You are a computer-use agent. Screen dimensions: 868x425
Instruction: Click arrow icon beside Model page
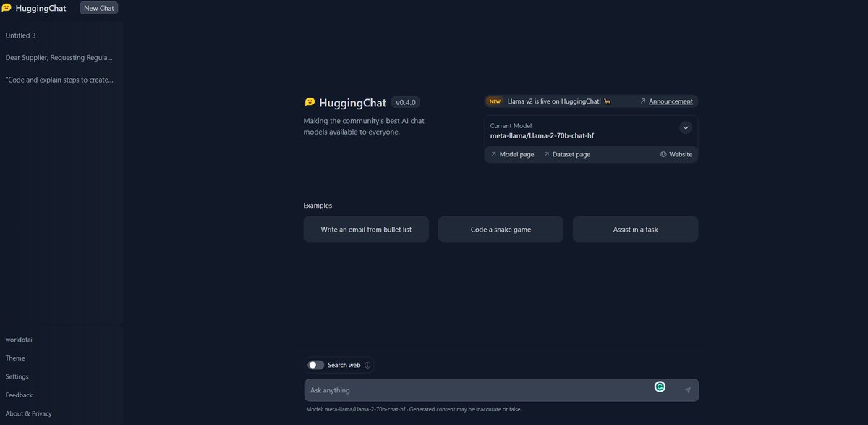click(493, 154)
